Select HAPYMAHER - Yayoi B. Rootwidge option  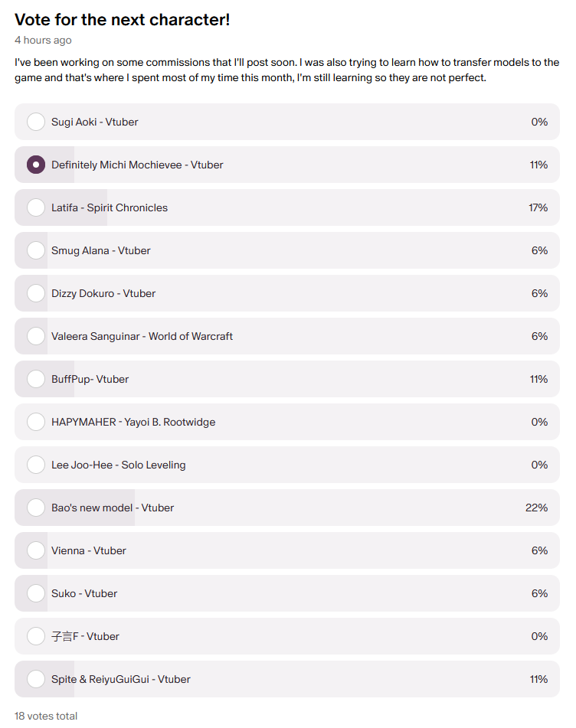click(x=36, y=422)
